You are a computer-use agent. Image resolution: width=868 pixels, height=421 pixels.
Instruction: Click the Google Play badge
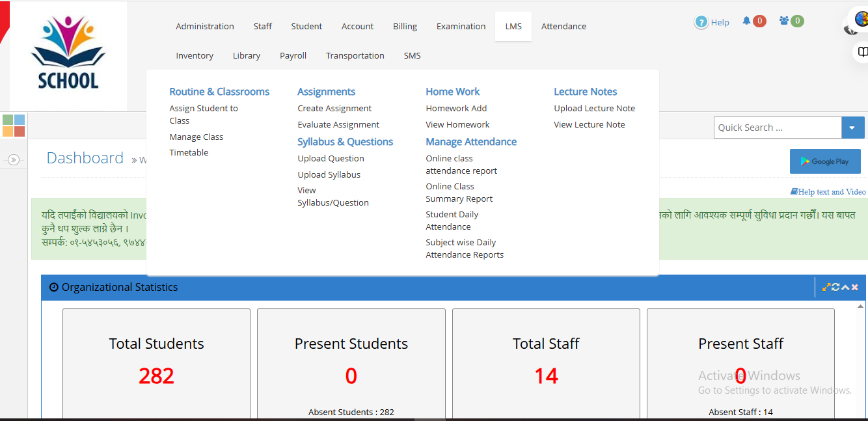coord(825,161)
